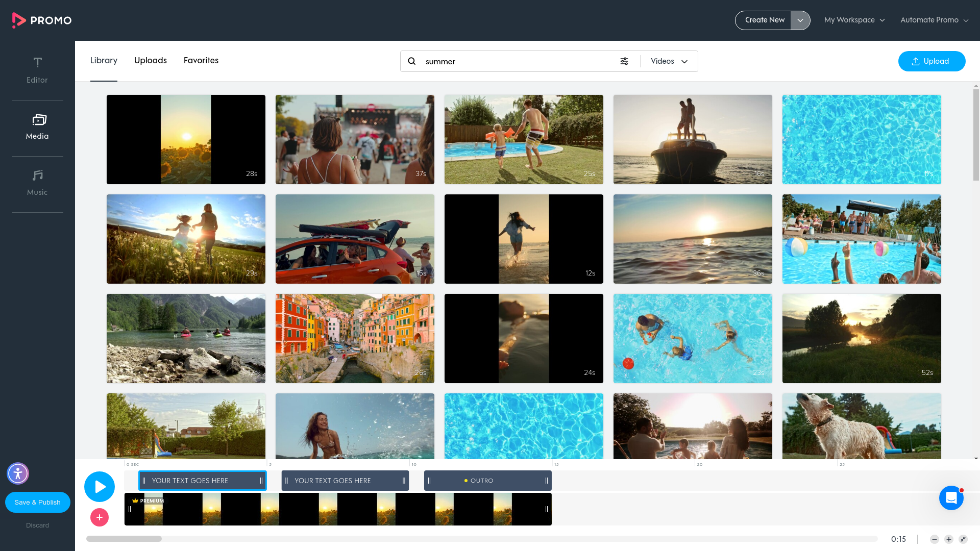
Task: Zoom out the timeline
Action: pyautogui.click(x=934, y=539)
